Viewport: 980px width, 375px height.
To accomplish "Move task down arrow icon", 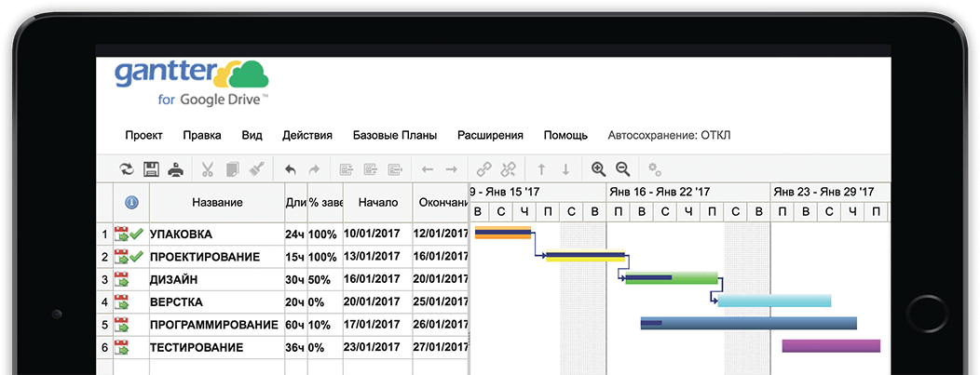I will click(x=565, y=169).
